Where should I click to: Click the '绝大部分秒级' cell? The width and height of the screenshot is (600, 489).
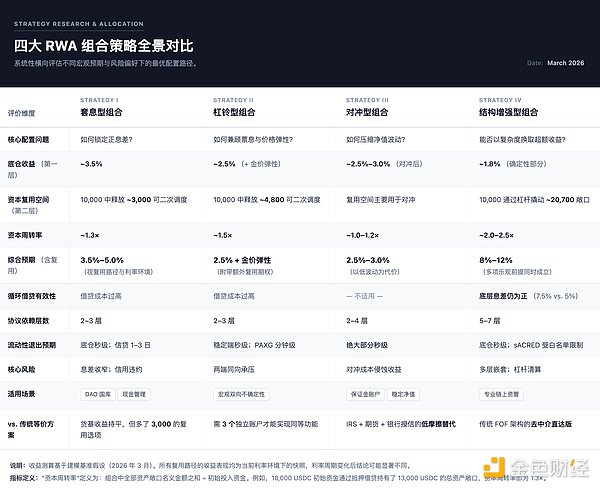pyautogui.click(x=367, y=345)
